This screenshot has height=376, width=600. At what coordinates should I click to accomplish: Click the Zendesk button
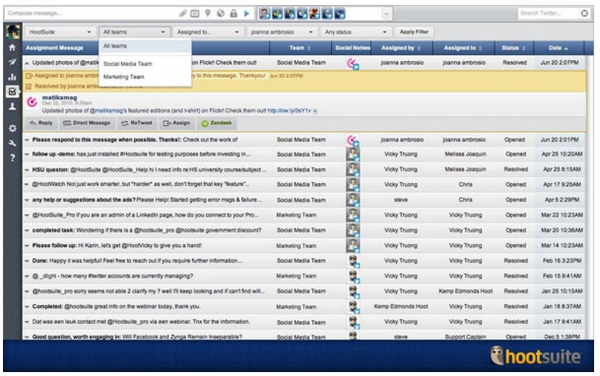(217, 123)
